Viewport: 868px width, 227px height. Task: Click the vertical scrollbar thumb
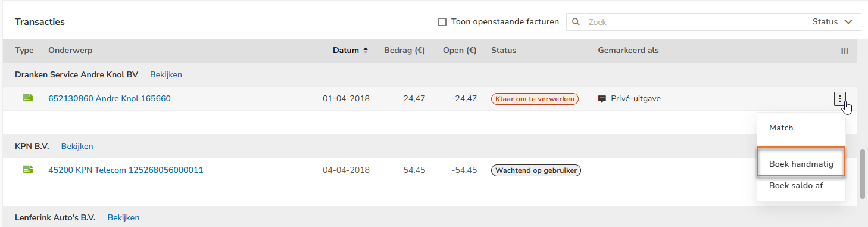863,173
